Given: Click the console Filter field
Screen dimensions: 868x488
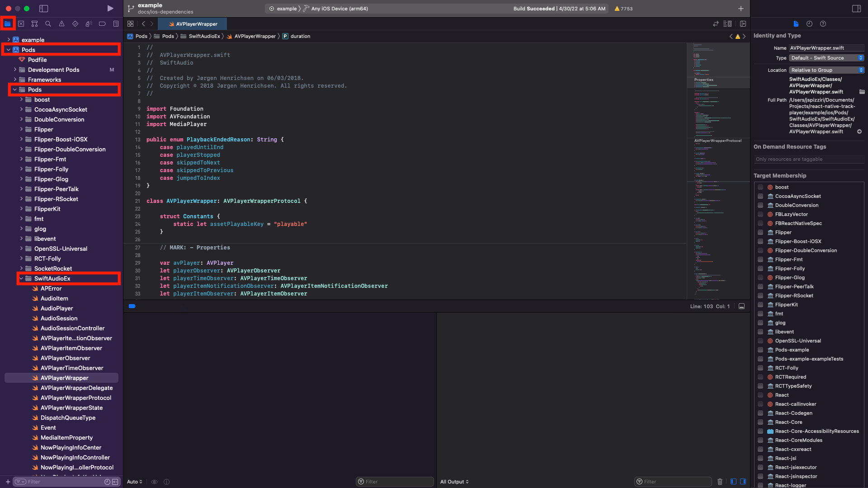Looking at the screenshot, I should (x=673, y=482).
